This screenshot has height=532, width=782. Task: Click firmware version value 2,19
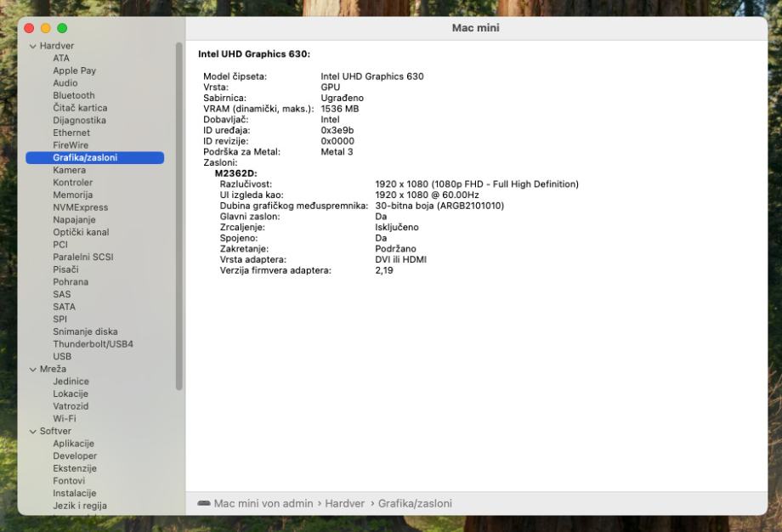pyautogui.click(x=384, y=271)
